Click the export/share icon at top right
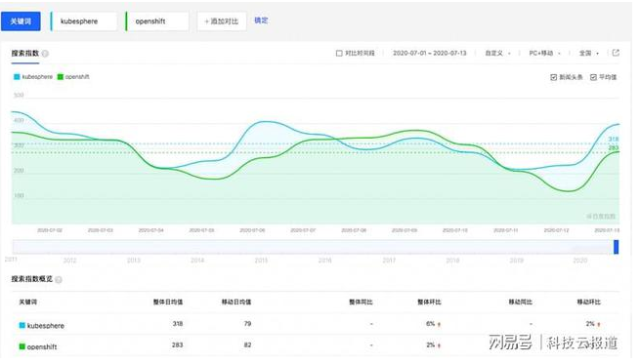 pos(616,53)
